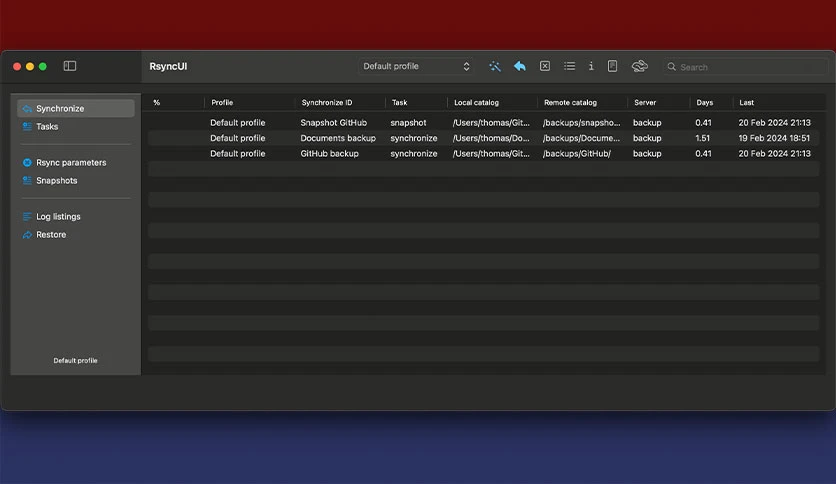Select the 'Snapshot GitHub' cell
The image size is (836, 484).
(x=333, y=123)
